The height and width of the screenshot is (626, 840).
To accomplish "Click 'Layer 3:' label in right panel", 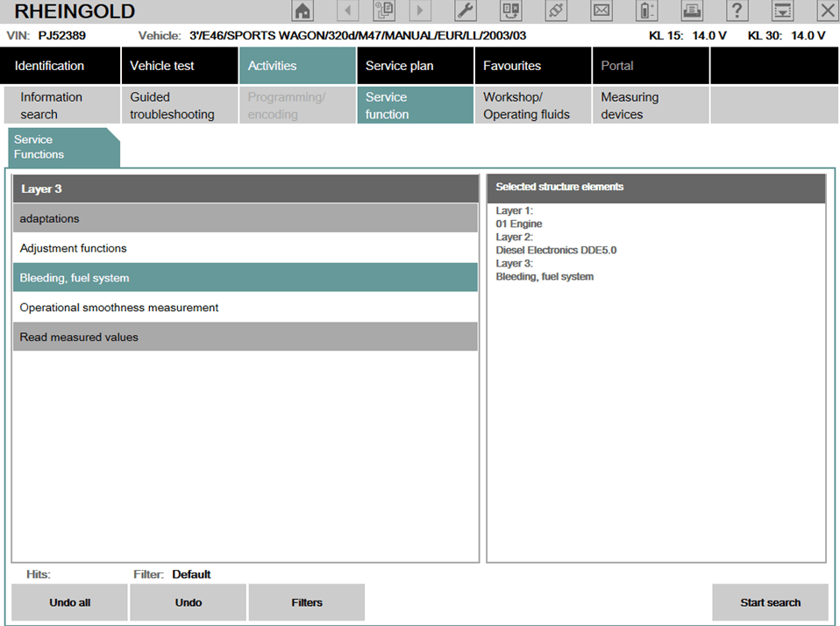I will point(515,263).
